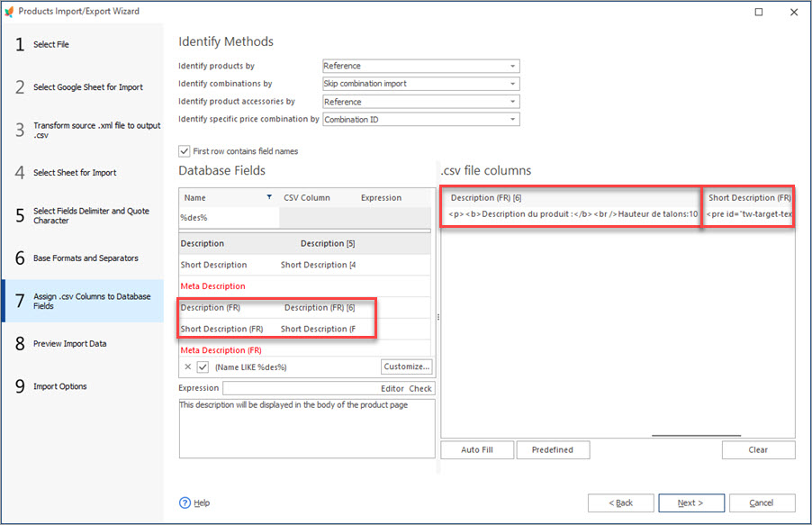Viewport: 812px width, 525px height.
Task: Go to step 5 Select Fields Delimiter and Quote Character
Action: (x=83, y=215)
